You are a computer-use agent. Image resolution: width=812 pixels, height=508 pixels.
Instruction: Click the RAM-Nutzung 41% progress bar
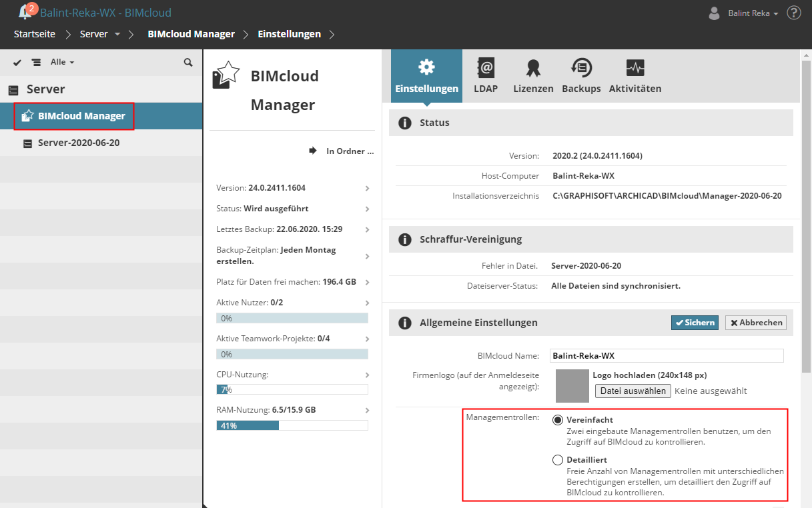(x=292, y=425)
